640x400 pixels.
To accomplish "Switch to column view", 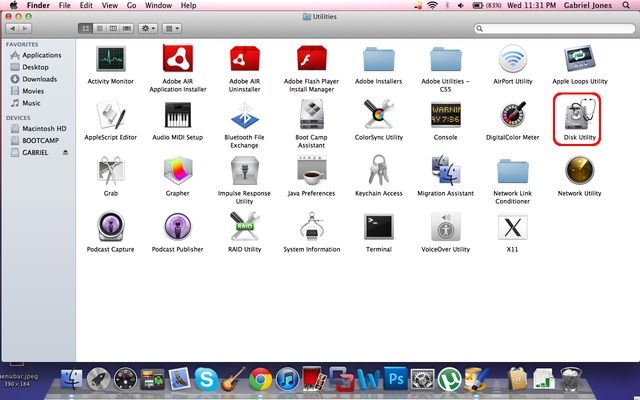I will point(113,28).
